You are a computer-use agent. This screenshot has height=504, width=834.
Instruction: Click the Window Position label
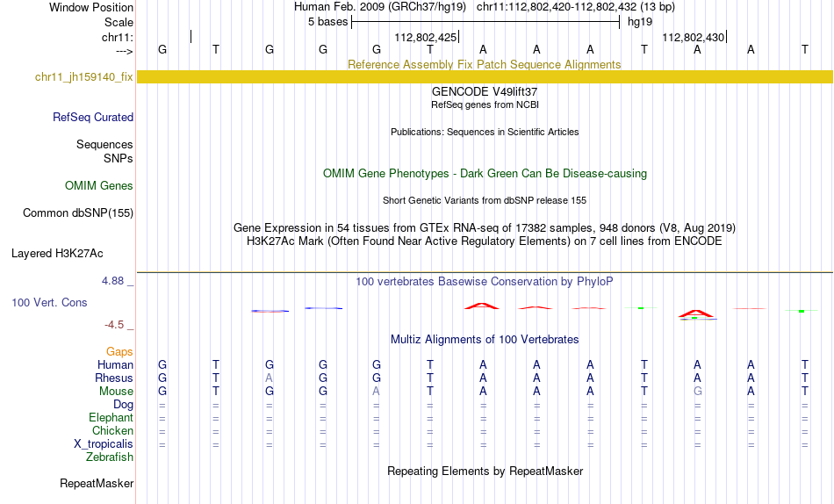[91, 7]
